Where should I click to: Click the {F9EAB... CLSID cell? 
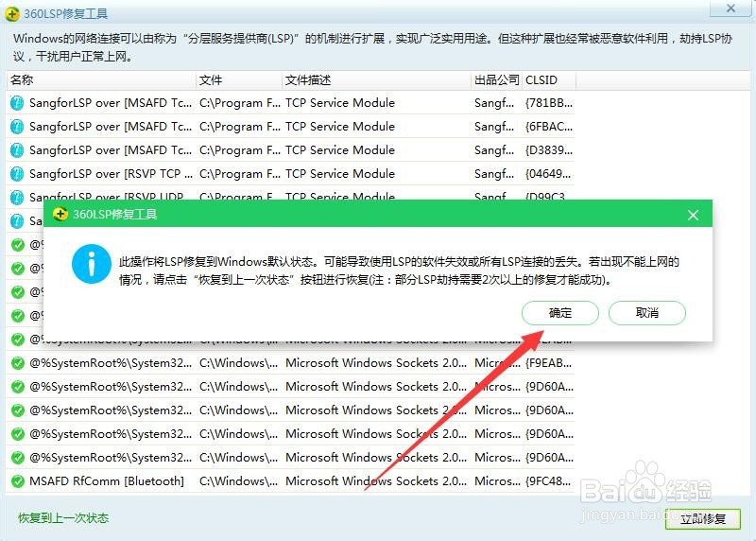click(x=549, y=363)
